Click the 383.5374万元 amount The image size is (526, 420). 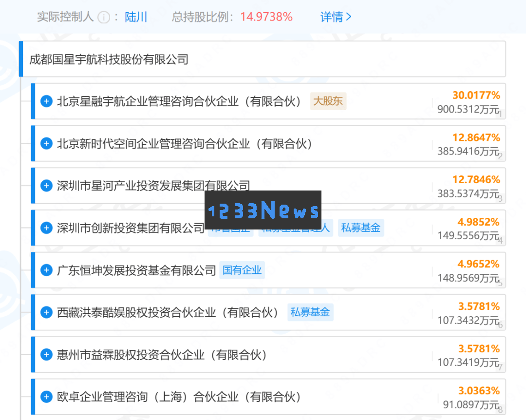click(469, 194)
